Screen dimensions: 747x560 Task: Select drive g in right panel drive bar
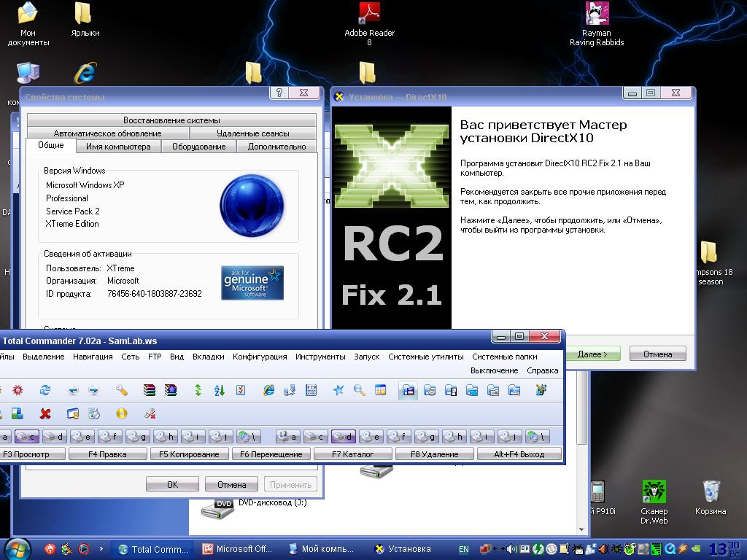pos(427,436)
